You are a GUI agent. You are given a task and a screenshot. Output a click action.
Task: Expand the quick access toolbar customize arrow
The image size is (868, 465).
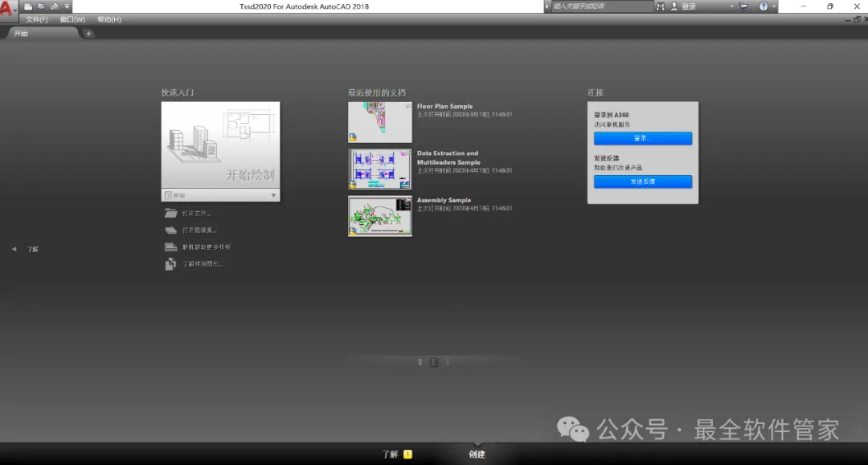click(67, 6)
